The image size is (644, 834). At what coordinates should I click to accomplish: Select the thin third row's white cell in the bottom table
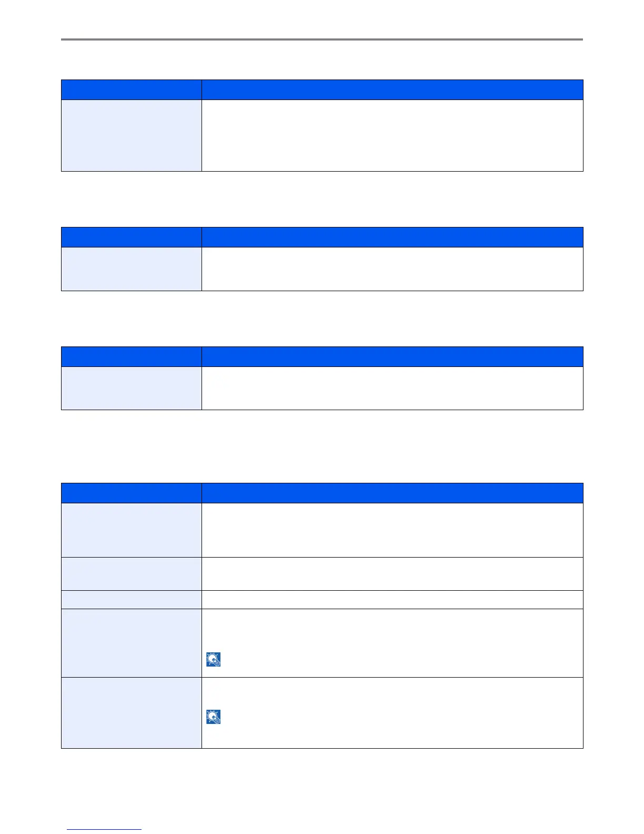[392, 599]
